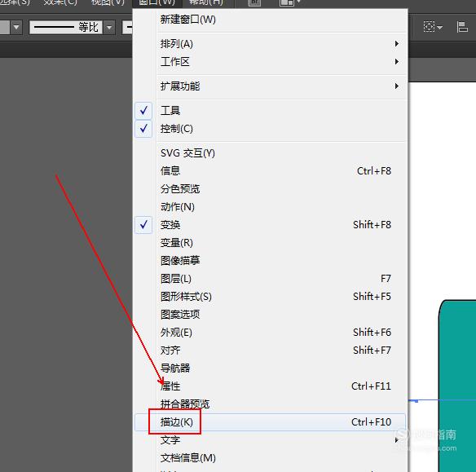Open the 对齐 align panel
The width and height of the screenshot is (476, 472).
(270, 351)
